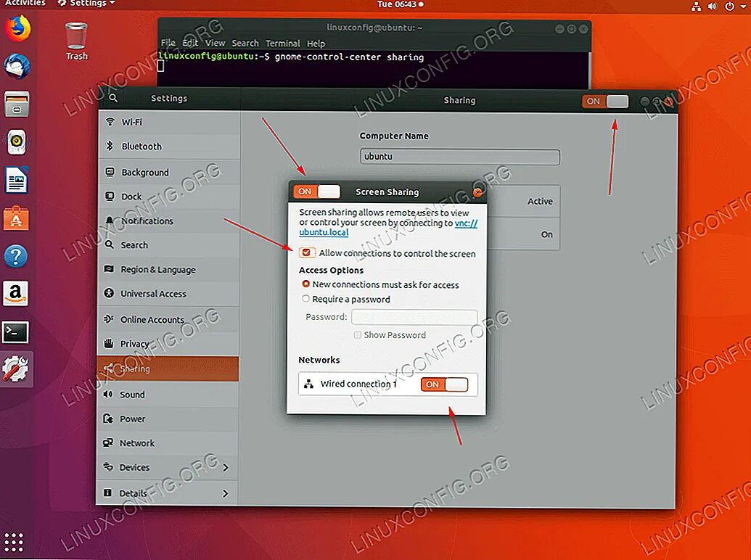Screen dimensions: 751x560
Task: Open Amazon launcher in the dock
Action: coord(16,293)
